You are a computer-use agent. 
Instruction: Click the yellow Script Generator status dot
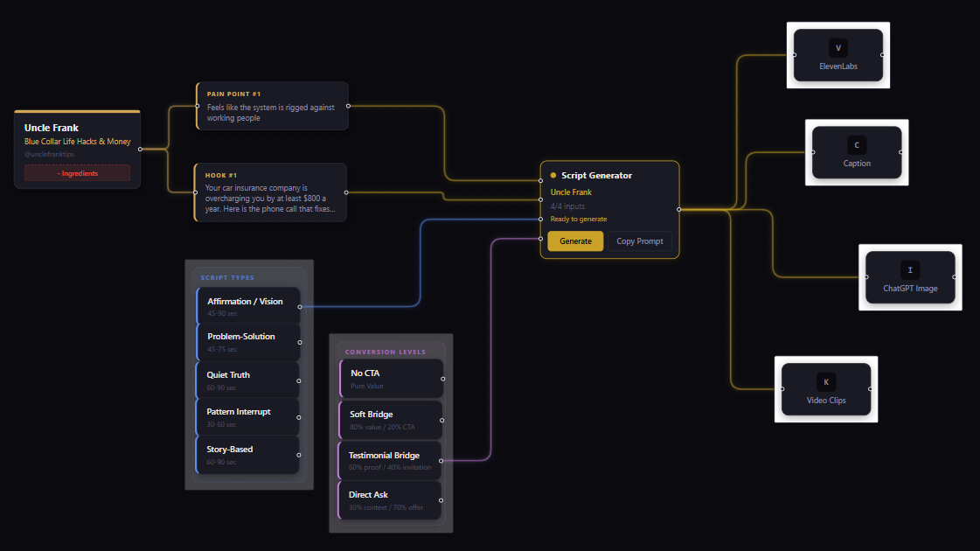553,175
